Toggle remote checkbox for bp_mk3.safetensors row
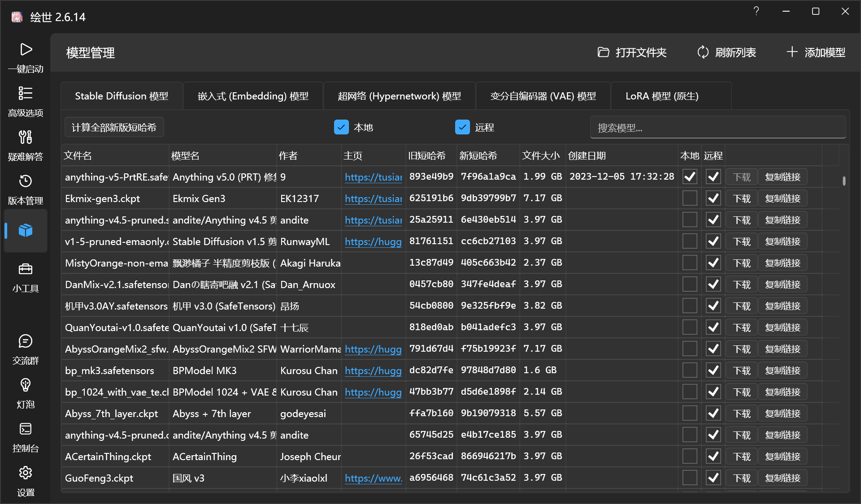Screen dimensions: 861x504 tap(713, 370)
